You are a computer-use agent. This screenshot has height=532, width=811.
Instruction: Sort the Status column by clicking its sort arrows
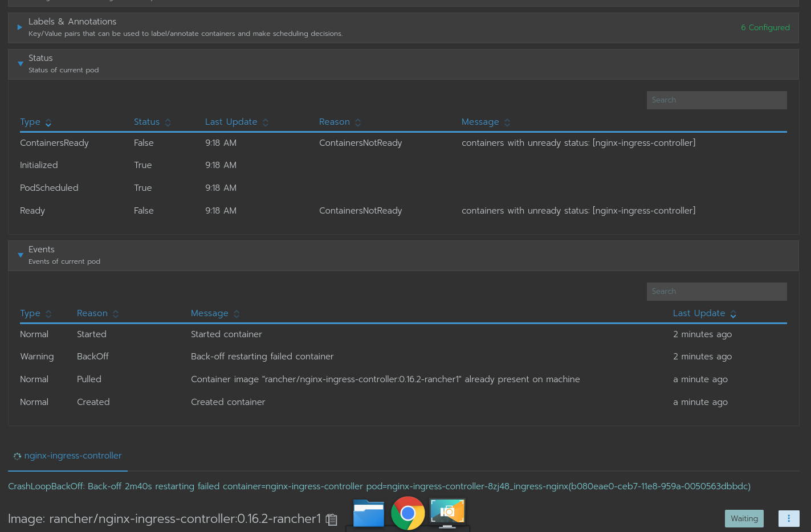click(168, 122)
